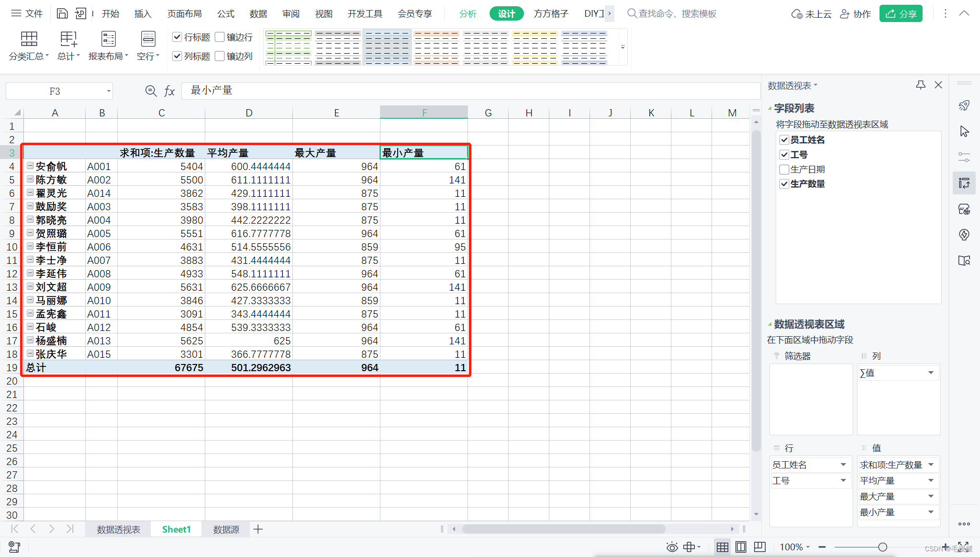The height and width of the screenshot is (557, 980).
Task: Enable the 镶边列 checkbox
Action: (x=220, y=56)
